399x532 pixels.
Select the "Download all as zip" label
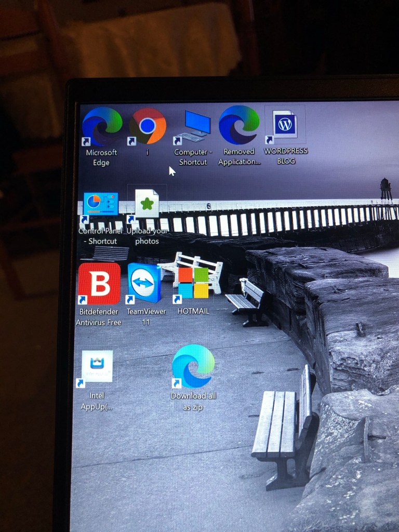pyautogui.click(x=193, y=402)
